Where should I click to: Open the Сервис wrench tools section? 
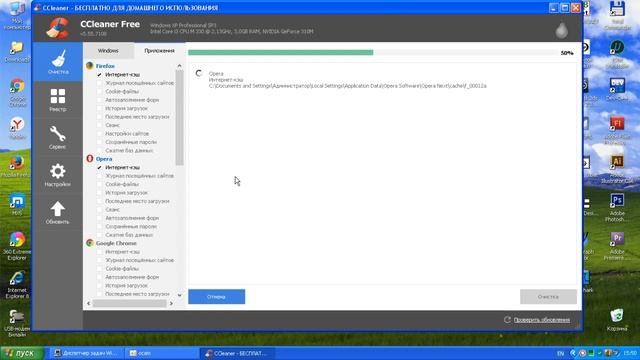click(x=58, y=137)
